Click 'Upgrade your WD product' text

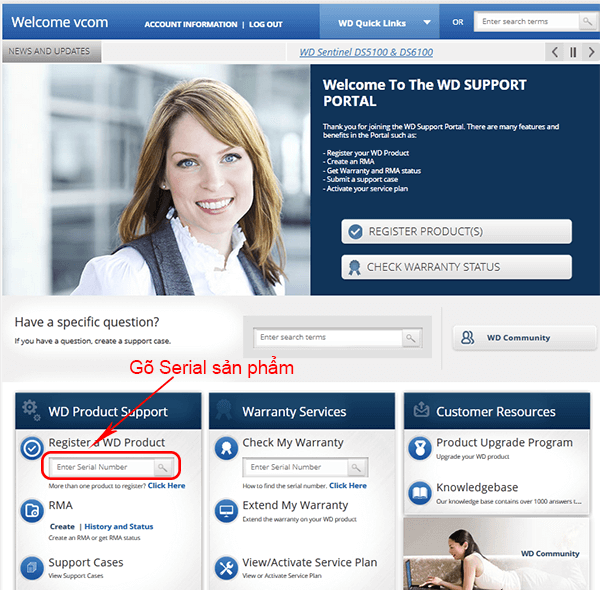coord(473,456)
